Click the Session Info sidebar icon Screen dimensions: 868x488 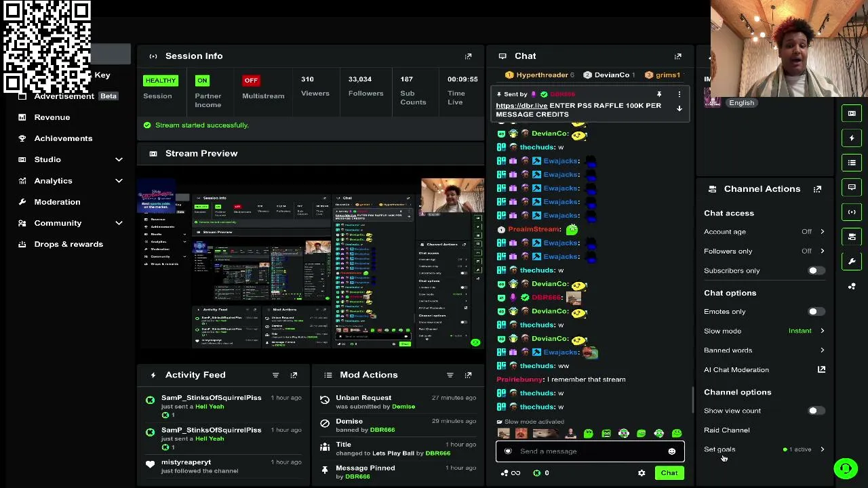point(852,212)
